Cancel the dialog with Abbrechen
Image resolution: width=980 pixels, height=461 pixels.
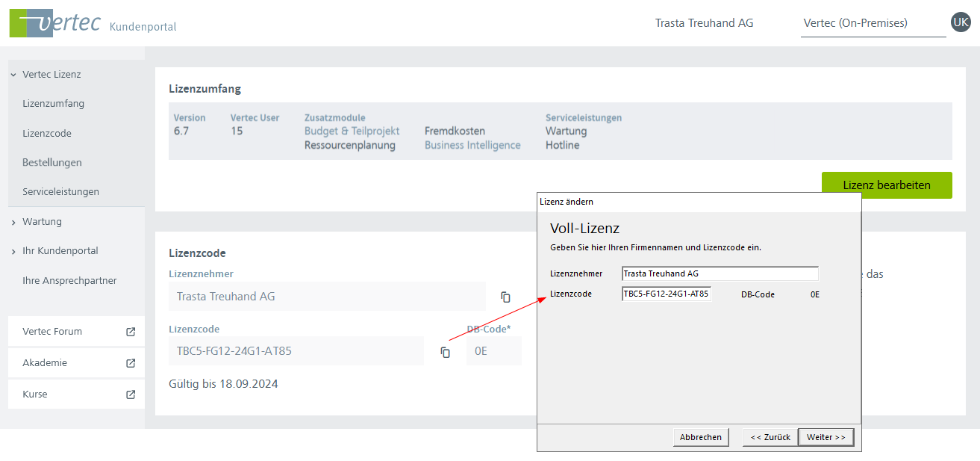701,437
